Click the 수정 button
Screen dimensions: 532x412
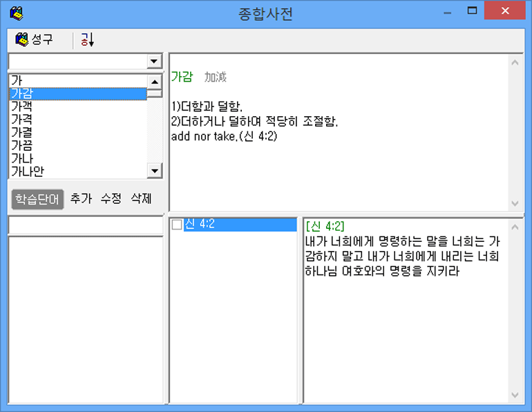tap(111, 198)
